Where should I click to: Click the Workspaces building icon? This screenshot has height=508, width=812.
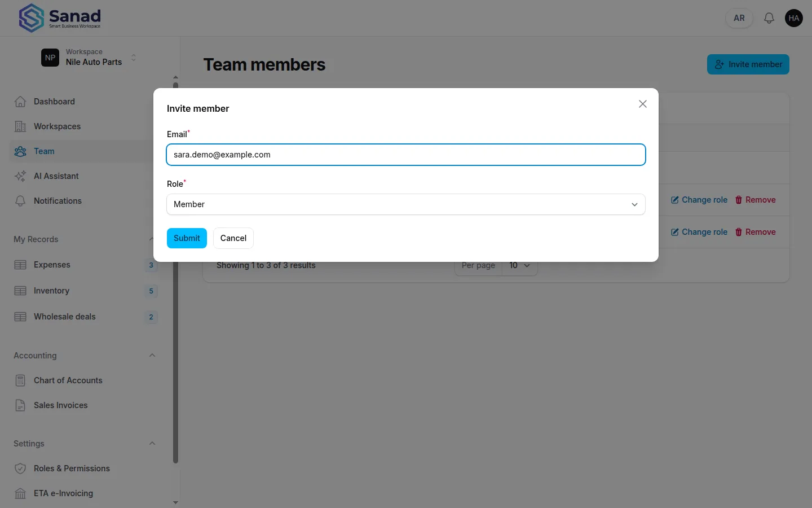[x=20, y=126]
